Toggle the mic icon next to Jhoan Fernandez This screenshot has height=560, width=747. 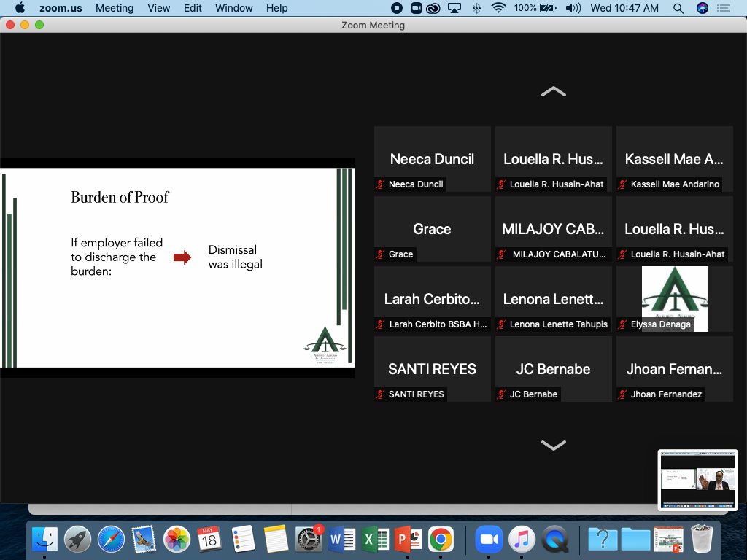point(623,394)
